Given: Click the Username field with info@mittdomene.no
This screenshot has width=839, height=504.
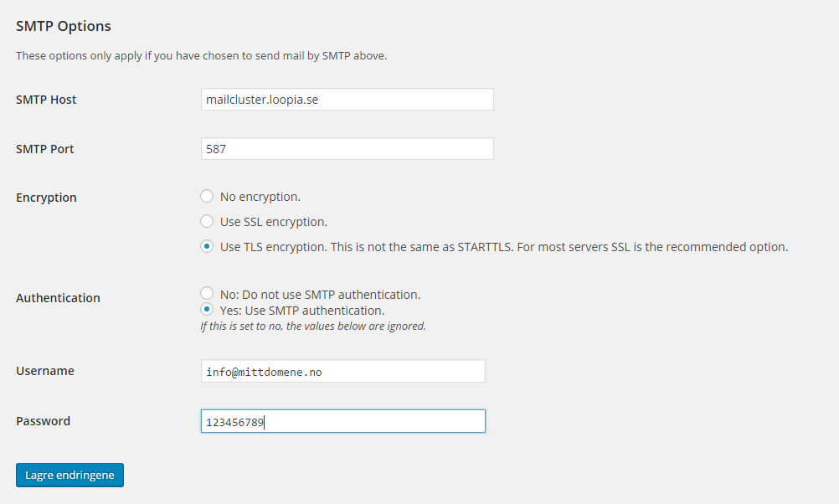Looking at the screenshot, I should pyautogui.click(x=343, y=372).
